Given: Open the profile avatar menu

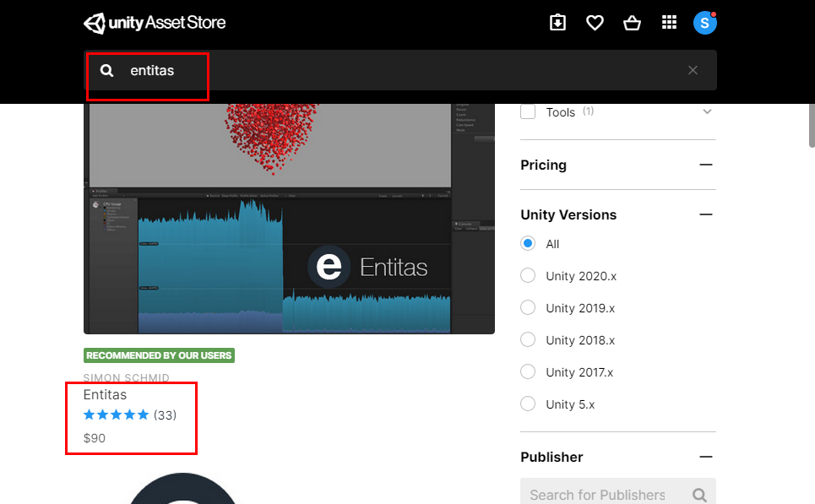Looking at the screenshot, I should (x=704, y=23).
